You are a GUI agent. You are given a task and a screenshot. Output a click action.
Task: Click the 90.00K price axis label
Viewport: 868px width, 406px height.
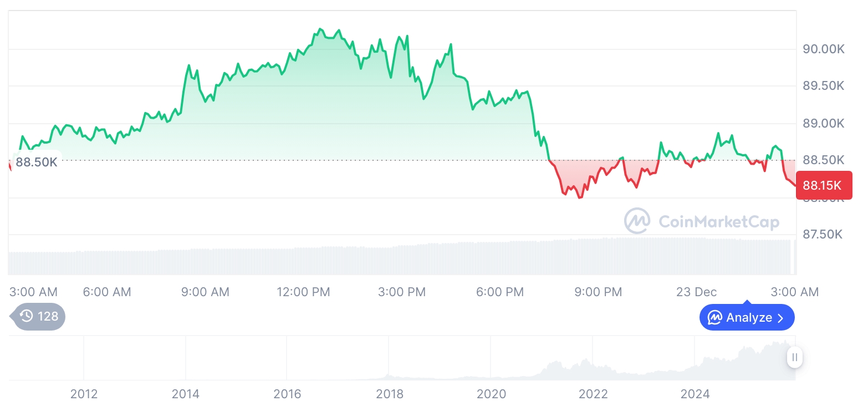pos(824,49)
